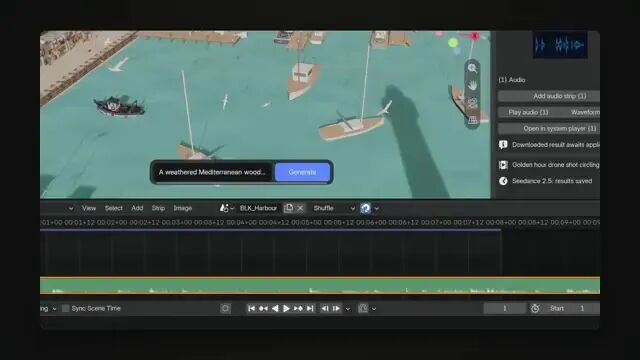Step back one frame
Image resolution: width=640 pixels, height=360 pixels.
pyautogui.click(x=324, y=308)
